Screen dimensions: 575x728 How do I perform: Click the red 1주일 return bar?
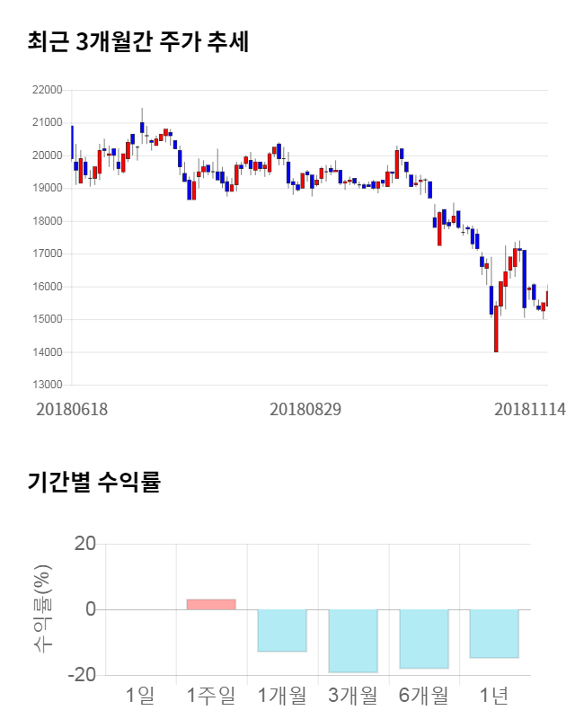211,604
